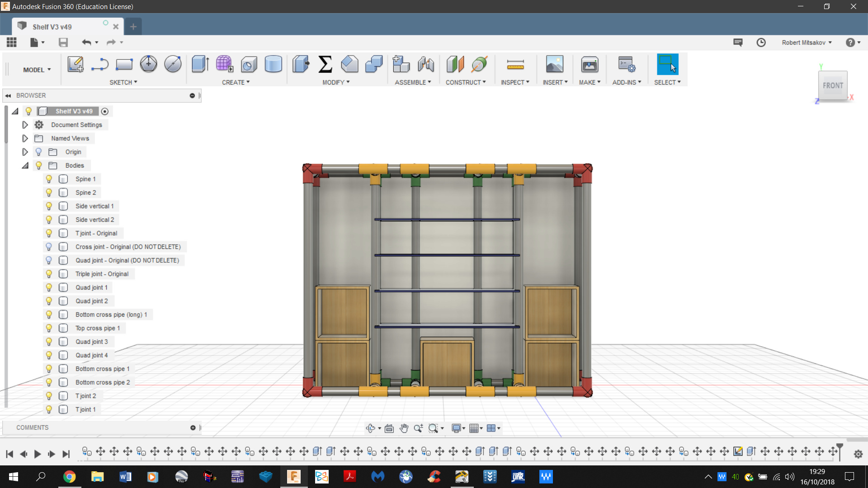The image size is (868, 488).
Task: Expand the Document Settings node
Action: coord(25,125)
